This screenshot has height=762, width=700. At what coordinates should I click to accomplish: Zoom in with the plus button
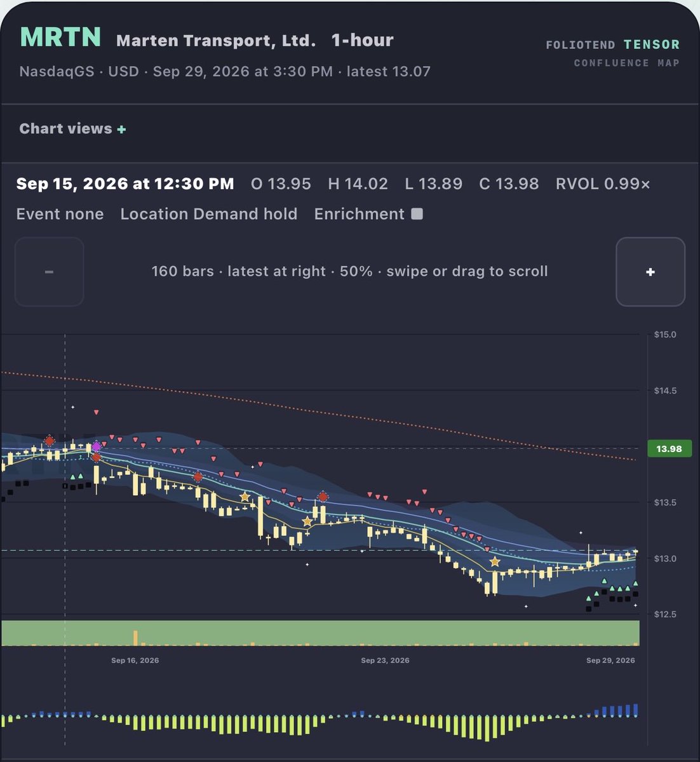pos(650,272)
